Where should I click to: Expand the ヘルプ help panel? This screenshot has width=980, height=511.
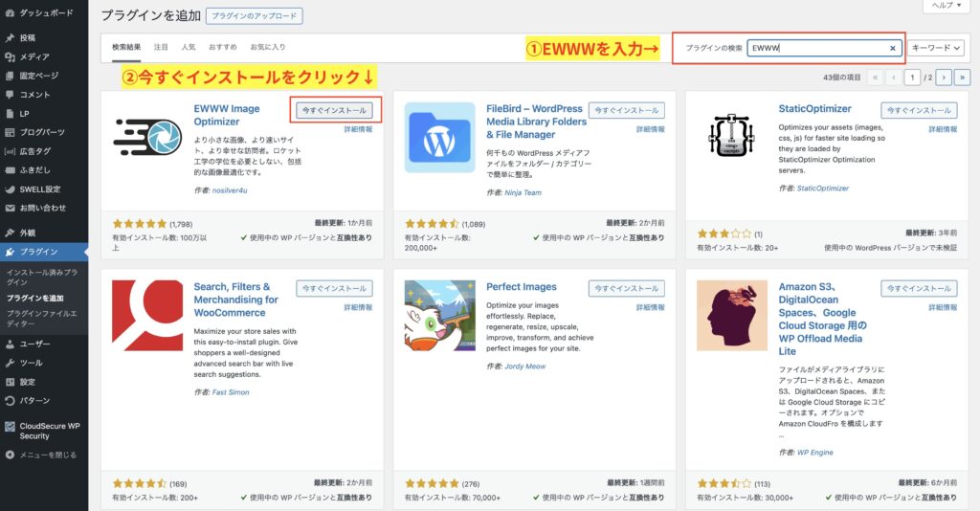coord(947,6)
